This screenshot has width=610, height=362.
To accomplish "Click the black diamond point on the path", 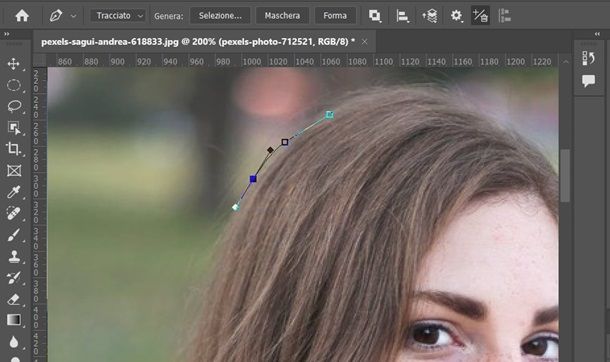I will (x=270, y=150).
